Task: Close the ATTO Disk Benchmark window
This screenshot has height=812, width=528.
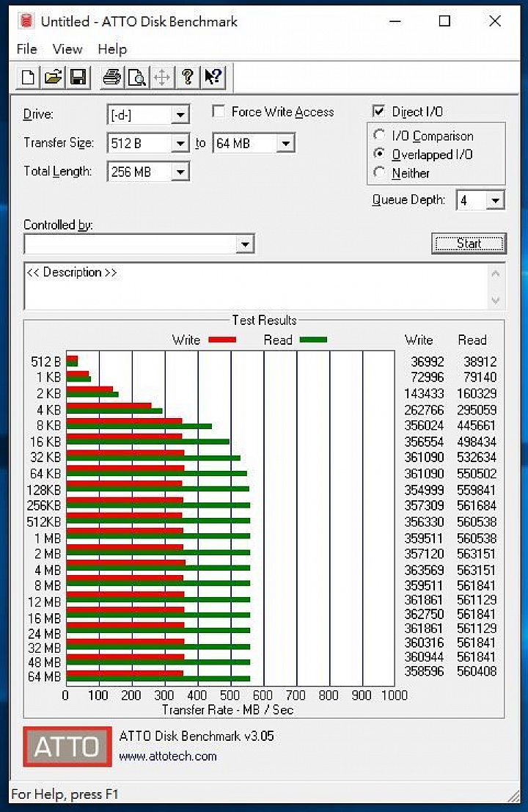Action: point(495,21)
